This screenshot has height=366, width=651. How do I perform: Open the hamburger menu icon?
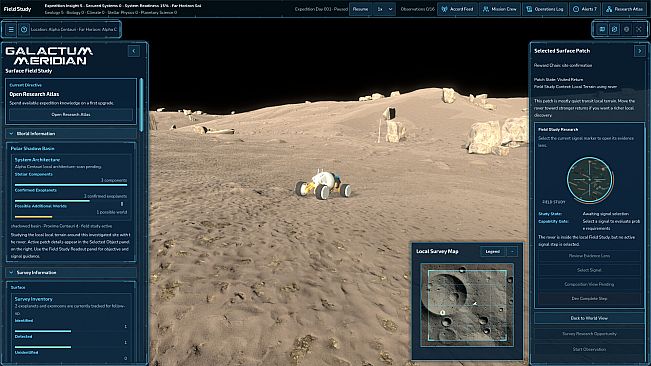click(11, 29)
